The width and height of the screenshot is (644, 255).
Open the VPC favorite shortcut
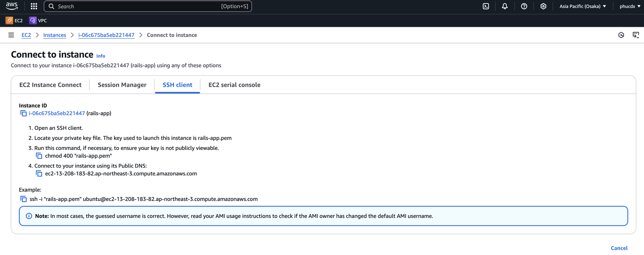coord(38,20)
